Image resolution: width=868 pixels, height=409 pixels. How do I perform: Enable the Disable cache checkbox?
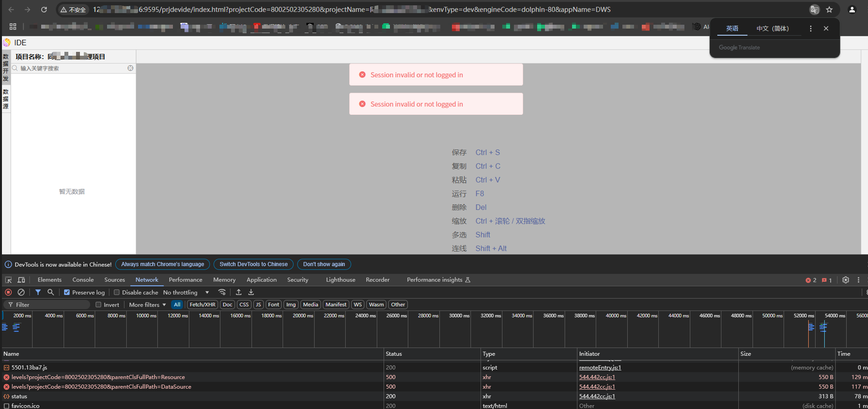(x=117, y=293)
